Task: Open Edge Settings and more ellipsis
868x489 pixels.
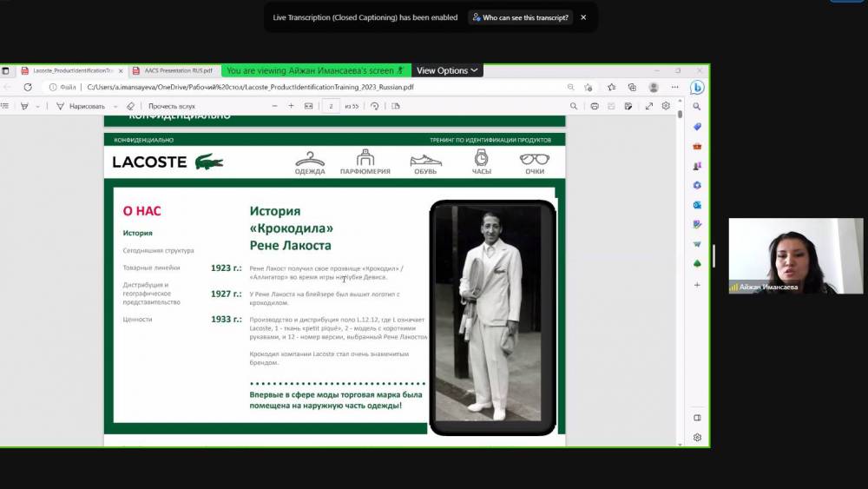Action: point(674,87)
